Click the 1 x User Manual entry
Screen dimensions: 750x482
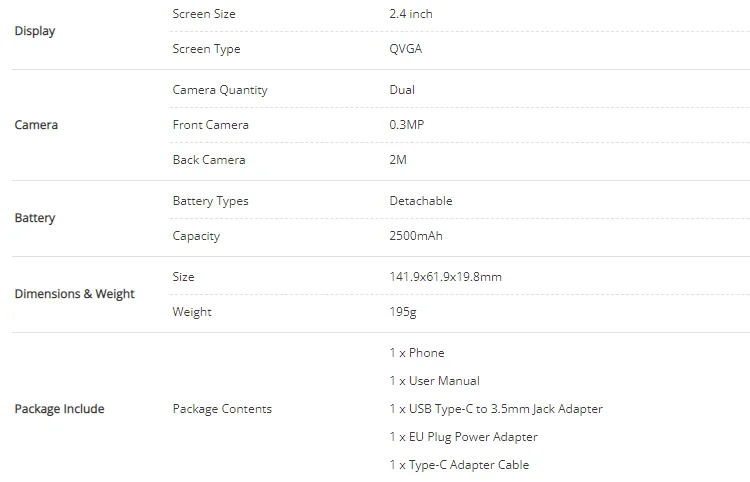point(434,381)
